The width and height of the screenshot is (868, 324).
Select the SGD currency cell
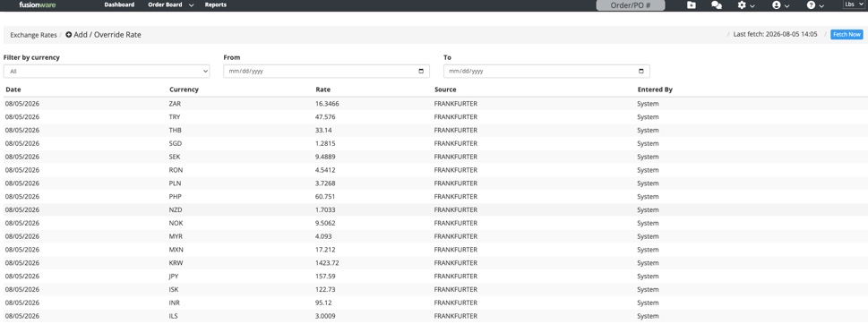coord(176,144)
